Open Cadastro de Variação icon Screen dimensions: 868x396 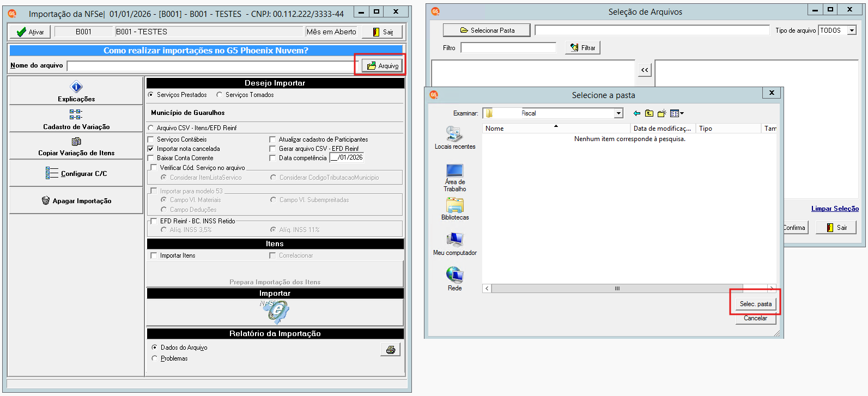coord(76,114)
